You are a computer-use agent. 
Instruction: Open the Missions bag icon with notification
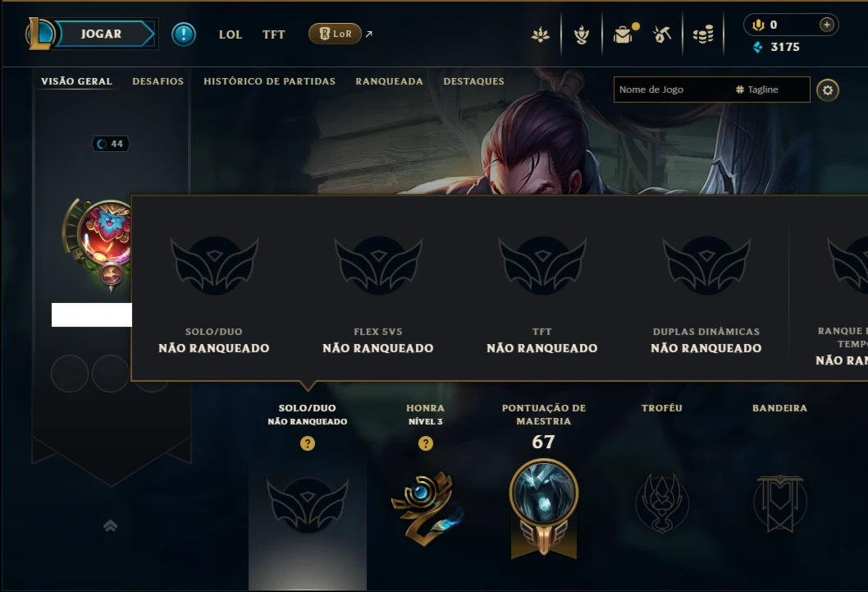[624, 34]
